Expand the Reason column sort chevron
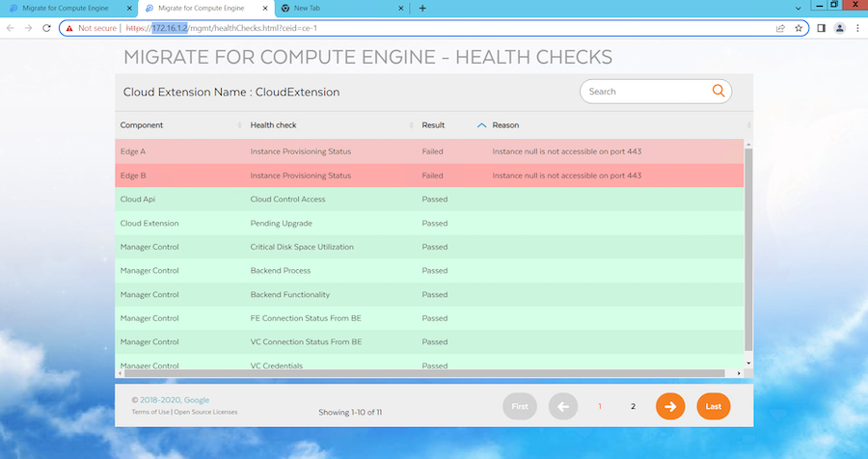This screenshot has width=868, height=459. coord(482,125)
